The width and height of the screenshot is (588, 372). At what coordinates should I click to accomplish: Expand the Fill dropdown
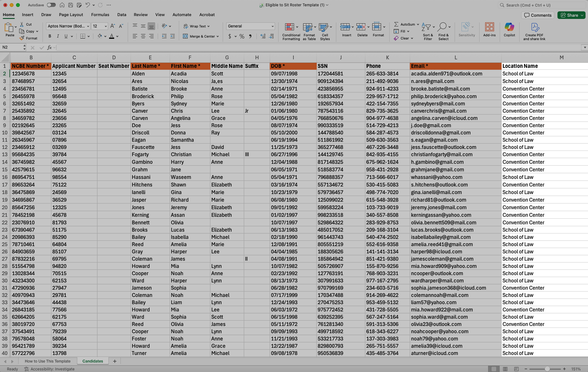click(x=408, y=31)
